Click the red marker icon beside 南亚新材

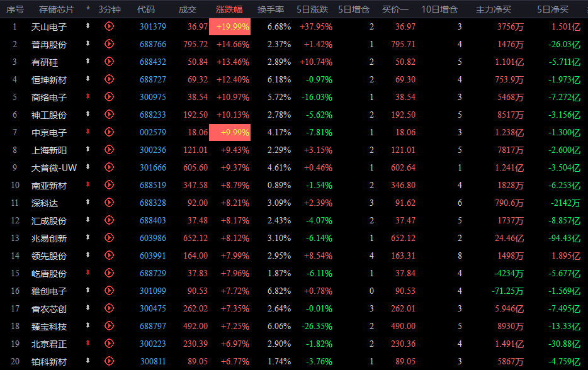point(88,184)
